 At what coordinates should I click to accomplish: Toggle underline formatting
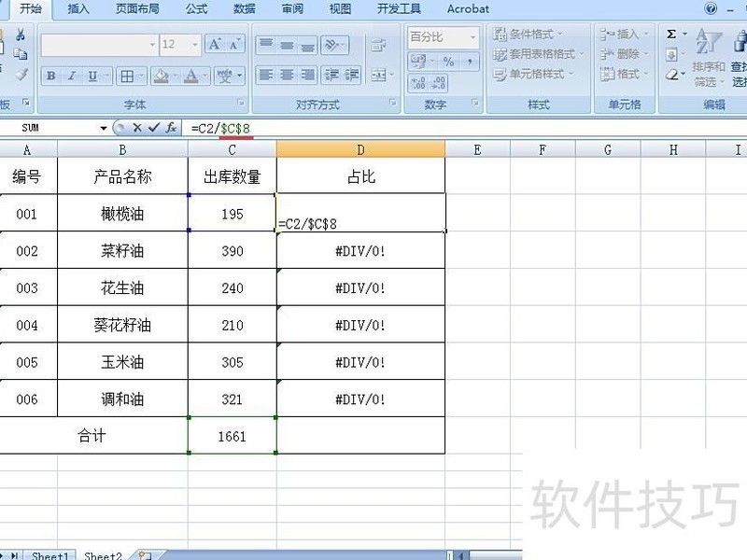[92, 77]
